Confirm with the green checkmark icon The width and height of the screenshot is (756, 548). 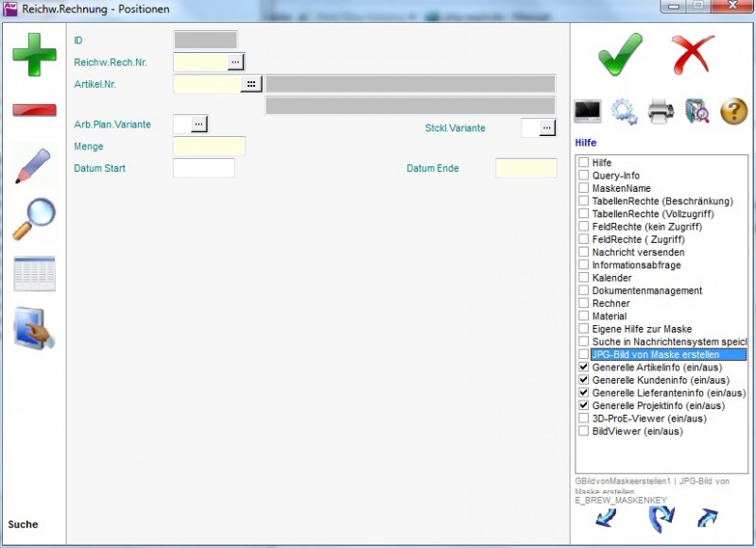point(620,53)
